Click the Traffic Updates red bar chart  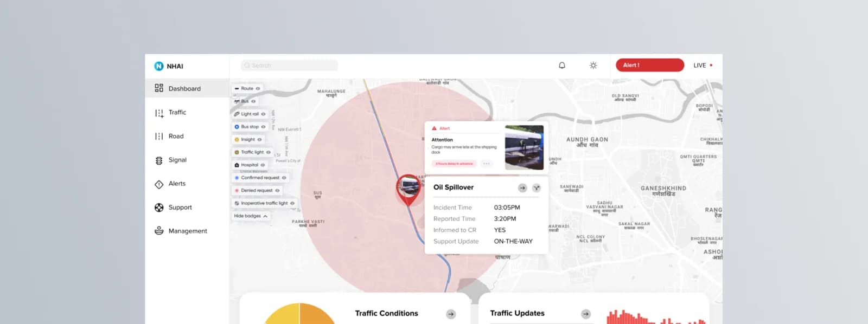655,317
